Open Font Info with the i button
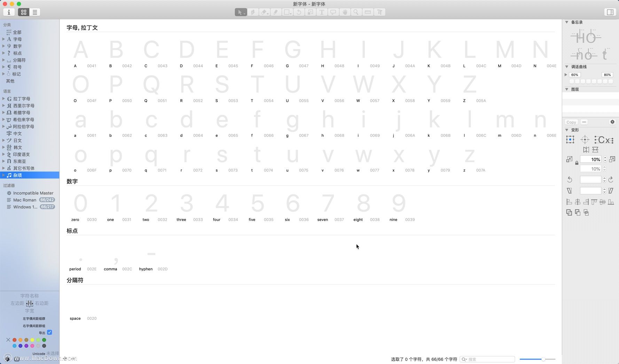Image resolution: width=619 pixels, height=364 pixels. click(9, 12)
